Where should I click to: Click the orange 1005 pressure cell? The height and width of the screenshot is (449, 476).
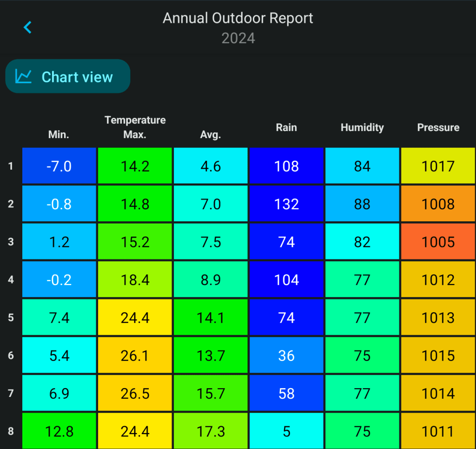point(438,242)
